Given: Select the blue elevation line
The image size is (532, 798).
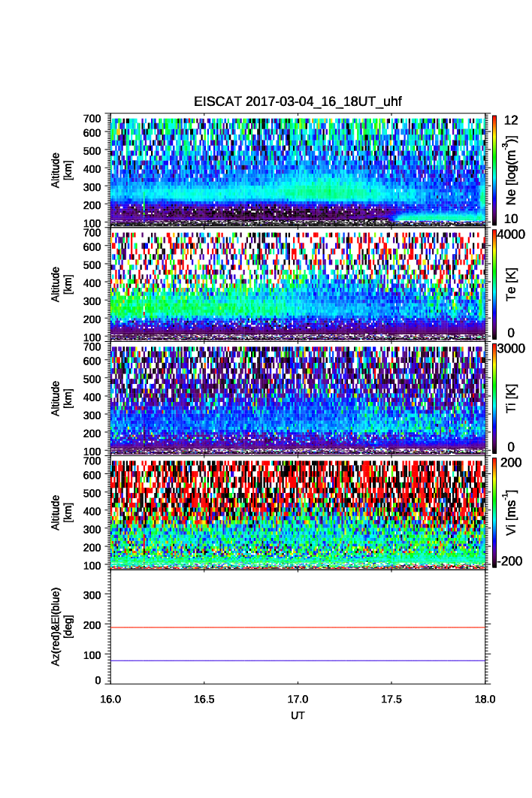Looking at the screenshot, I should [299, 660].
